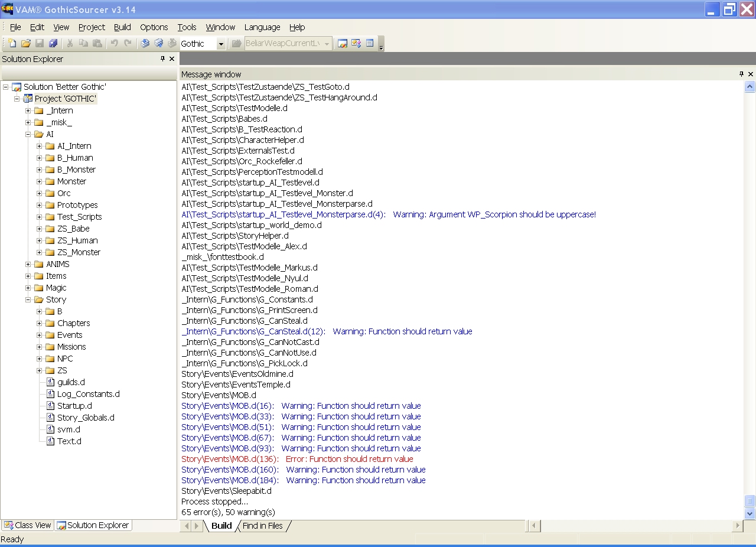Expand the ANIMS folder

[28, 264]
